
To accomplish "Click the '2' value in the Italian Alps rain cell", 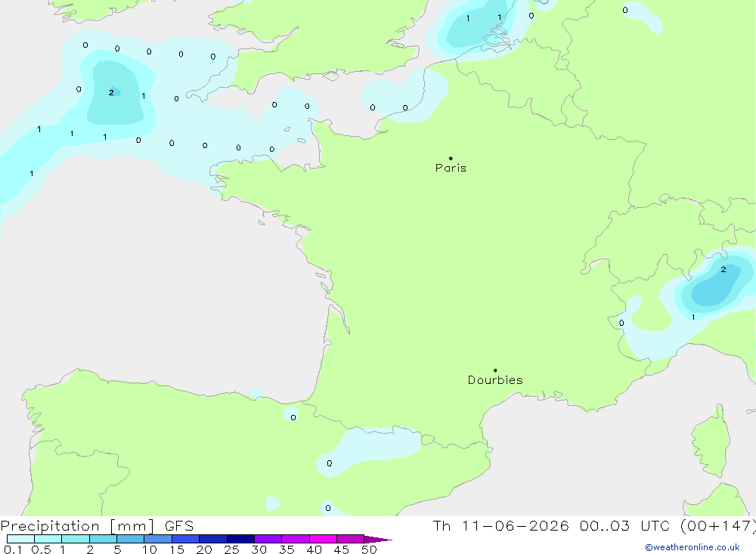I will tap(723, 270).
